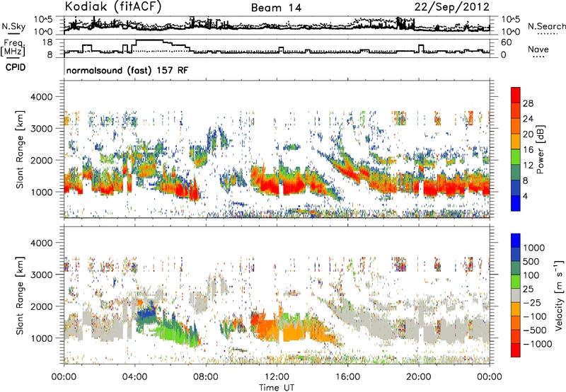Click the Power colorbar '4' tick label

point(525,196)
